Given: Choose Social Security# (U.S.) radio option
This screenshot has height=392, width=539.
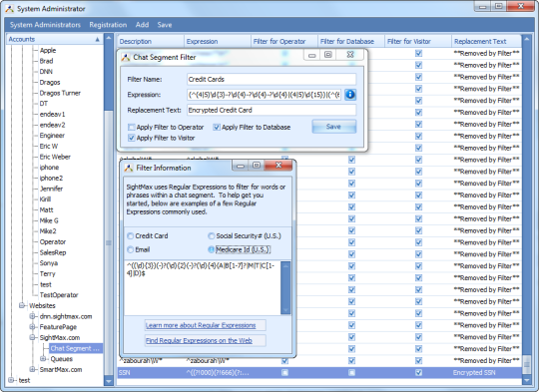Looking at the screenshot, I should pos(211,236).
